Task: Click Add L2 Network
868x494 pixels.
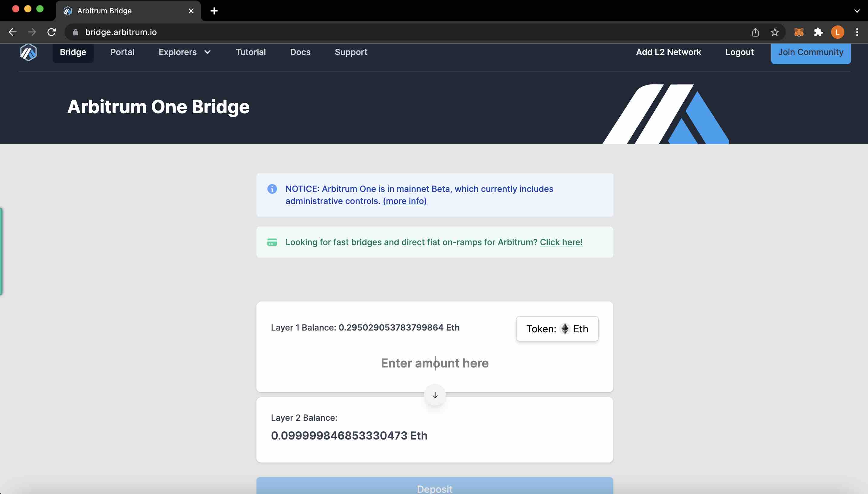Action: click(668, 52)
